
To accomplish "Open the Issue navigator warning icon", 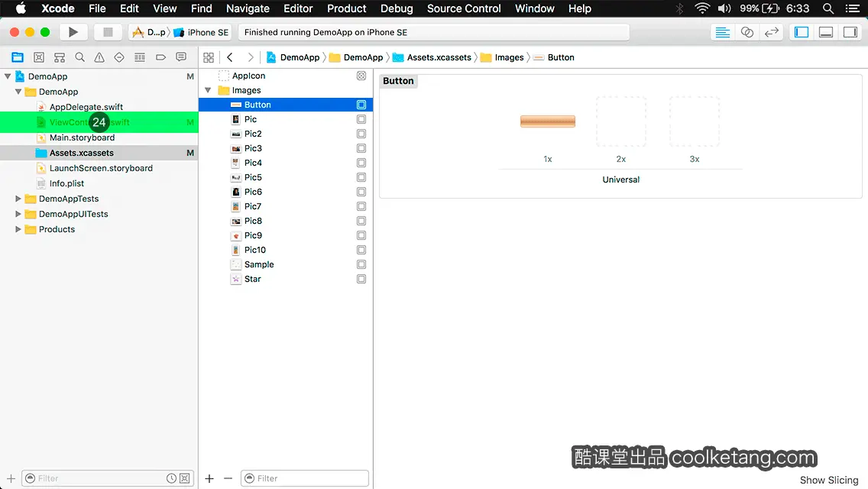I will tap(99, 57).
